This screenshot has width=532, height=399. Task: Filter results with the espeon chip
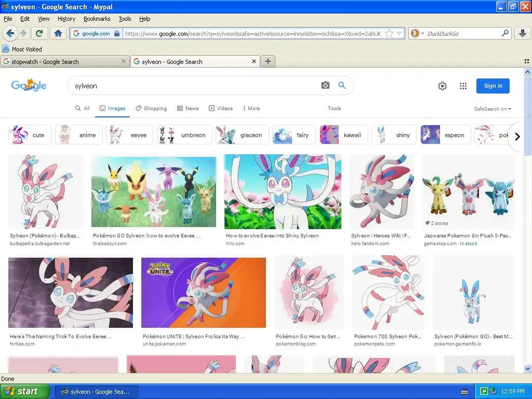445,135
